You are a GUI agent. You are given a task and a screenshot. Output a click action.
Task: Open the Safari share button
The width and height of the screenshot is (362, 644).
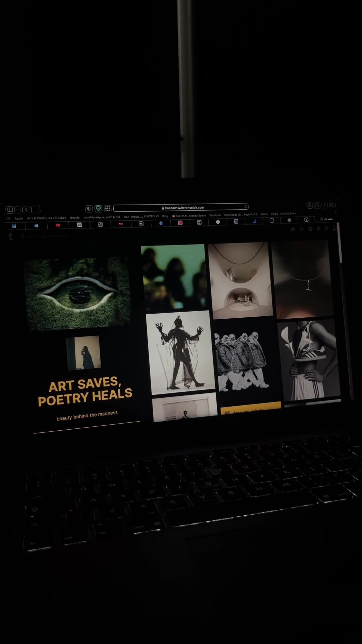point(317,205)
